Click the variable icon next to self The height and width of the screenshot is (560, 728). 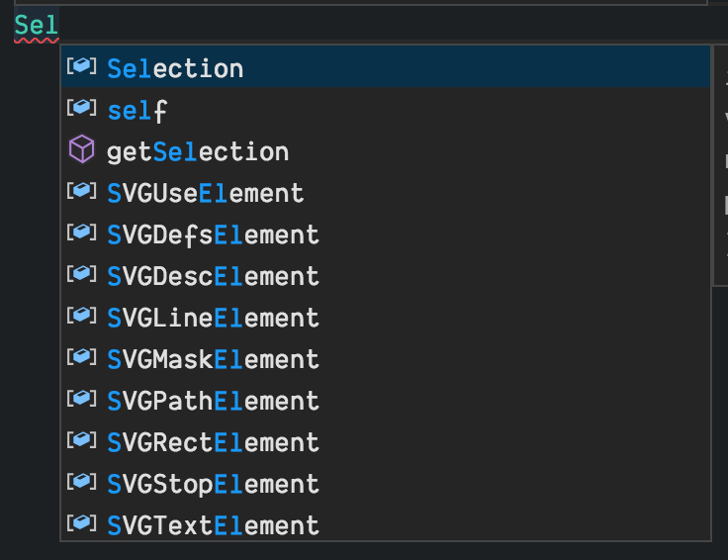(81, 109)
